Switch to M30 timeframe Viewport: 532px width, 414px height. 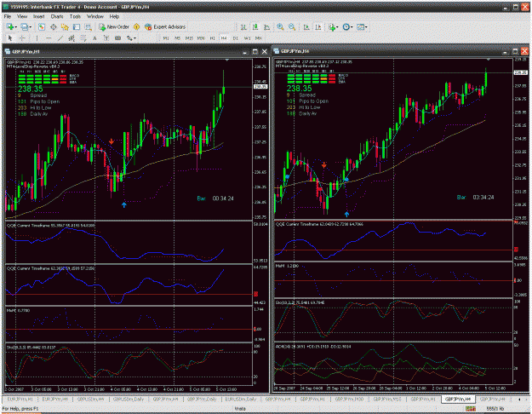click(201, 38)
